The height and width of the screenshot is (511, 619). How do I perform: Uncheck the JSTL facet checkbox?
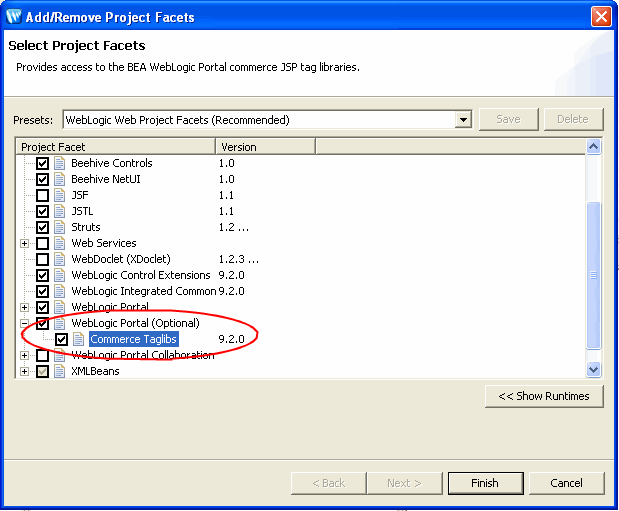pos(43,211)
